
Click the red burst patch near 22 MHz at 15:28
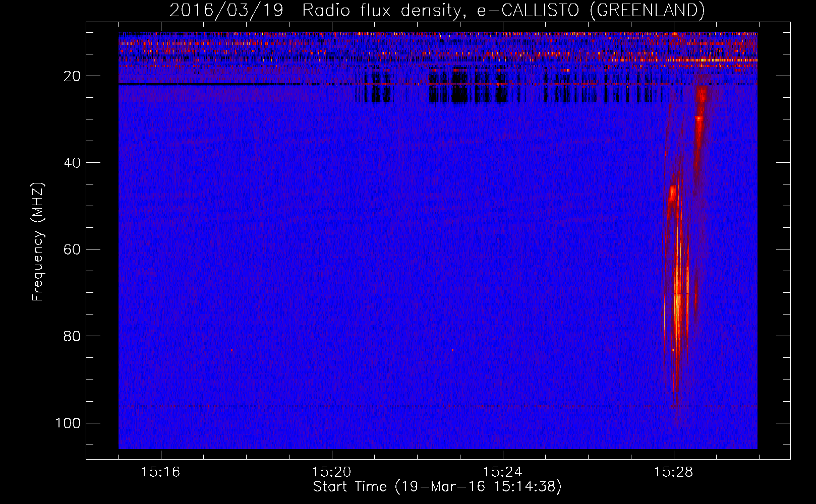pyautogui.click(x=702, y=94)
